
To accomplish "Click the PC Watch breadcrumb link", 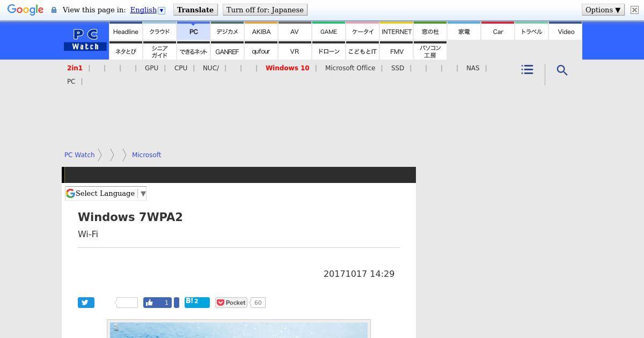I will (79, 155).
